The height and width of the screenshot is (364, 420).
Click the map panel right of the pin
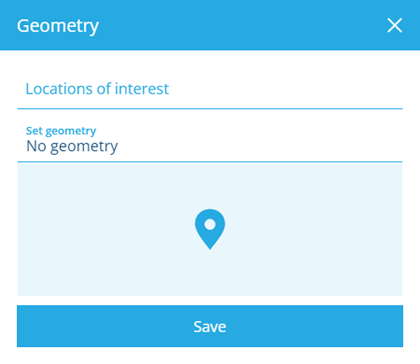[314, 229]
